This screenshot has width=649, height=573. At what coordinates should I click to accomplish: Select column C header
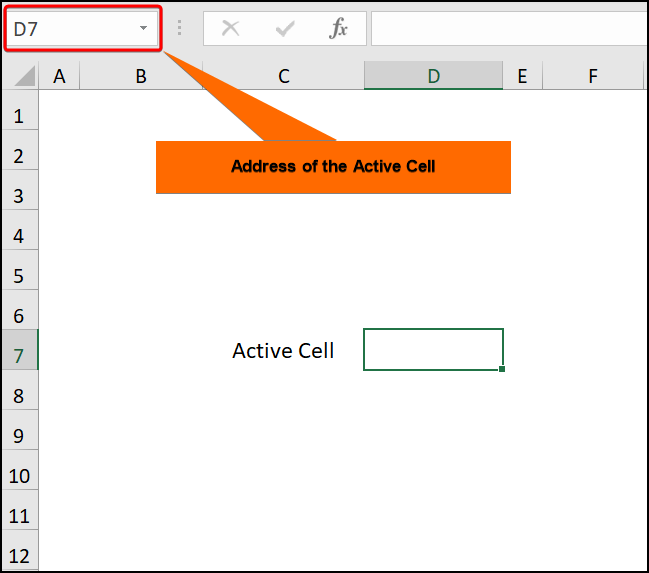click(284, 76)
